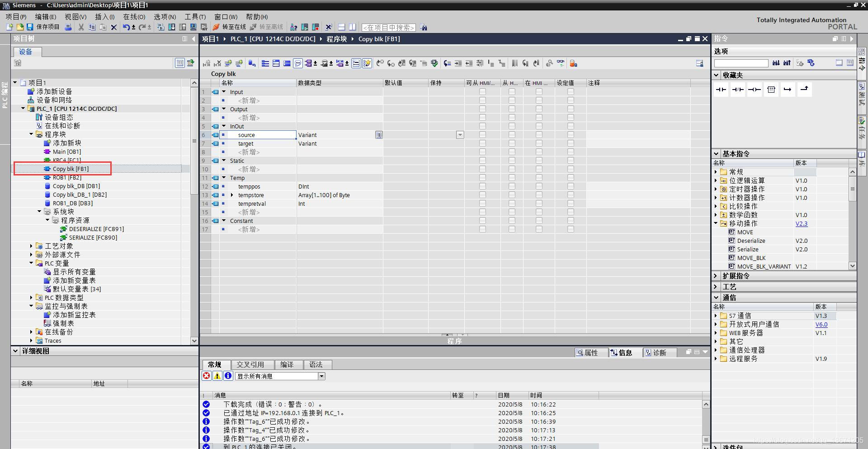Show only error messages in info panel
Viewport: 868px width, 449px height.
tap(207, 376)
